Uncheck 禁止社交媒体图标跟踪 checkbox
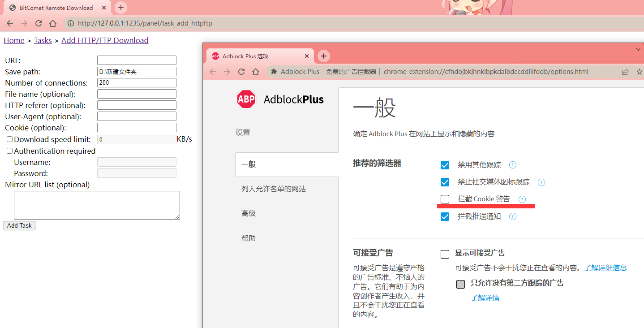The image size is (644, 328). (445, 182)
